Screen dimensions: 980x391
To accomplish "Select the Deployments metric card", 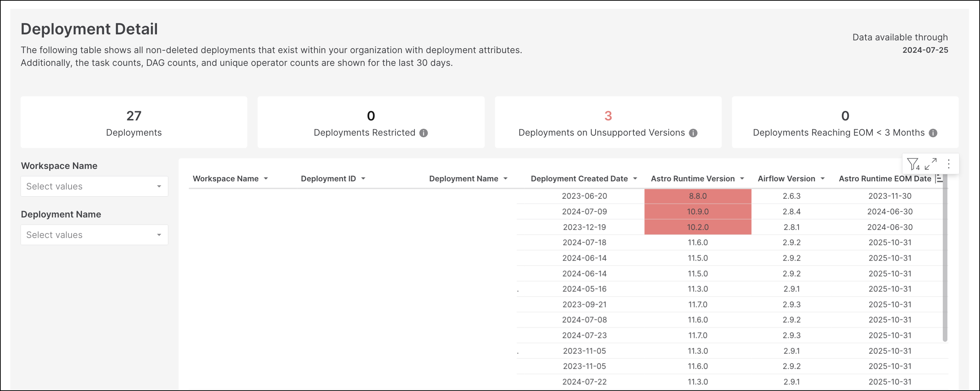I will point(134,122).
